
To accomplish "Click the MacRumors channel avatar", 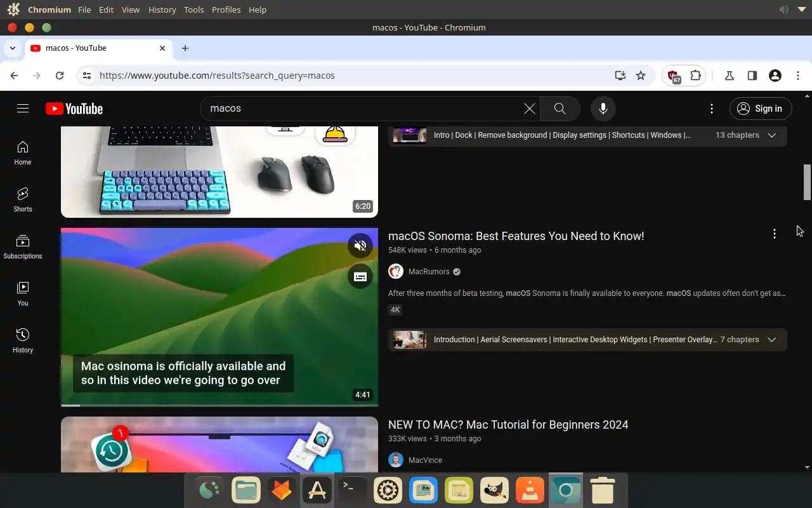I will (x=396, y=272).
